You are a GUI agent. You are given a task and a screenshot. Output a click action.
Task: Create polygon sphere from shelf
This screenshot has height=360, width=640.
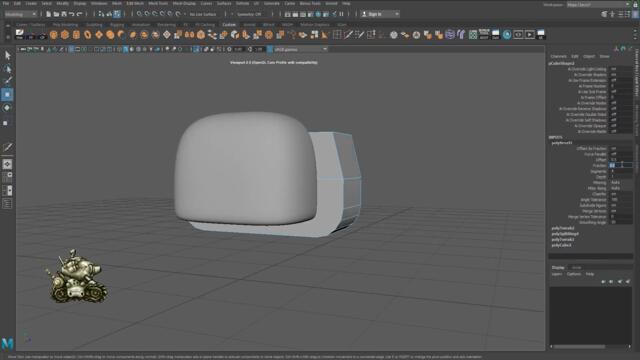point(53,35)
